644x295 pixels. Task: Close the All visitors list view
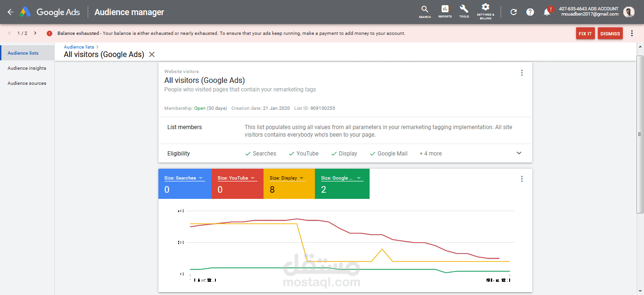pyautogui.click(x=152, y=55)
